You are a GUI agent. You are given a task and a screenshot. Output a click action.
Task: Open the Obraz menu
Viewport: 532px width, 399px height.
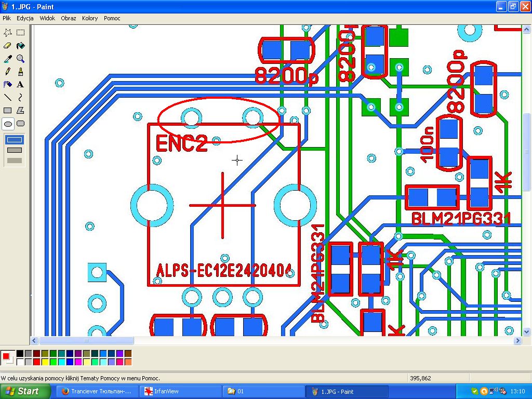(68, 18)
